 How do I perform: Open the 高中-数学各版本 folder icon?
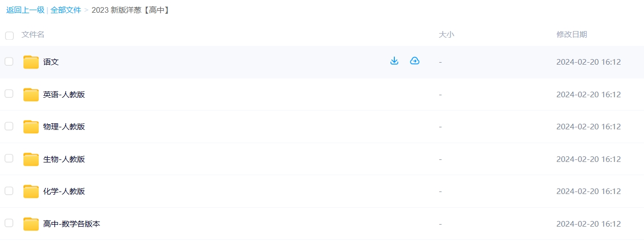31,224
